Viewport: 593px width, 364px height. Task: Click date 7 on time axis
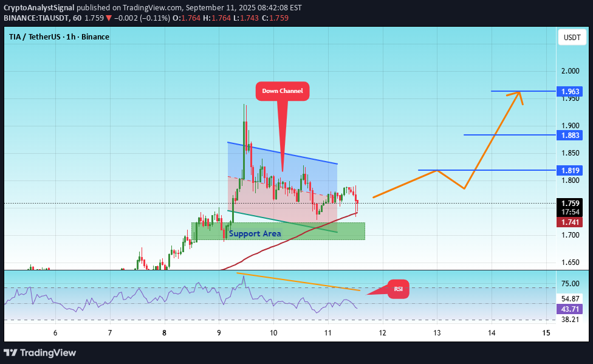point(110,333)
